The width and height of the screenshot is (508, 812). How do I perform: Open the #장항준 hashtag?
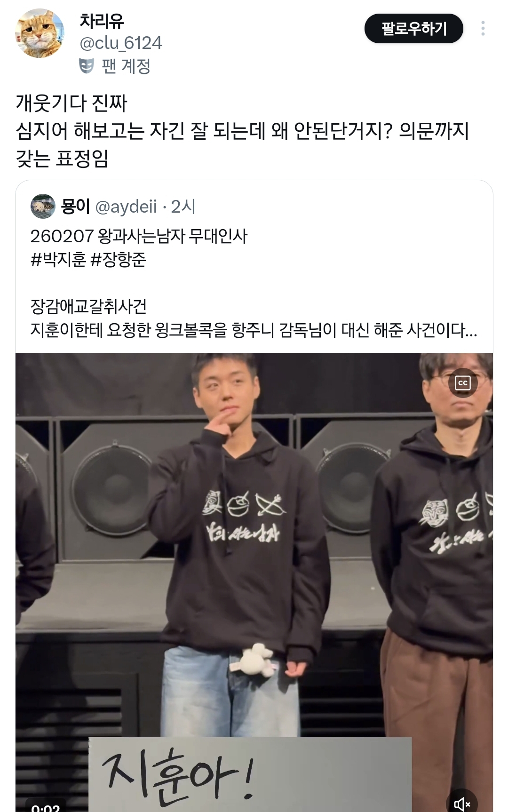[119, 260]
